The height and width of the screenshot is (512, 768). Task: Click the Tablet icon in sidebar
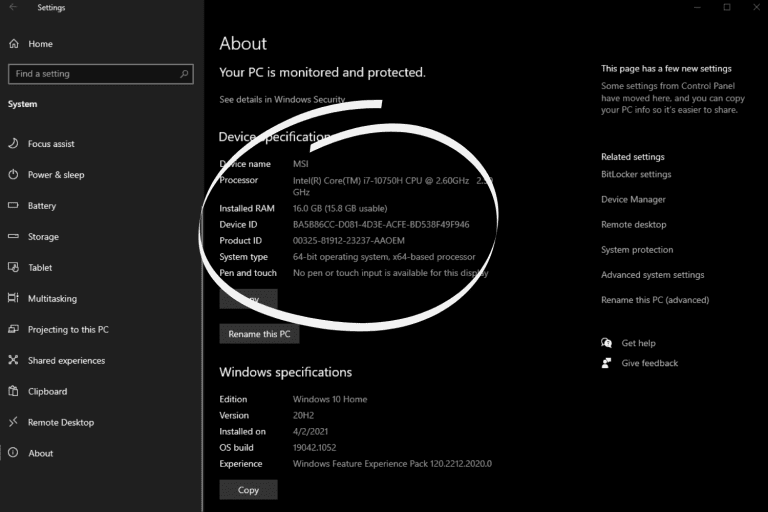[13, 268]
